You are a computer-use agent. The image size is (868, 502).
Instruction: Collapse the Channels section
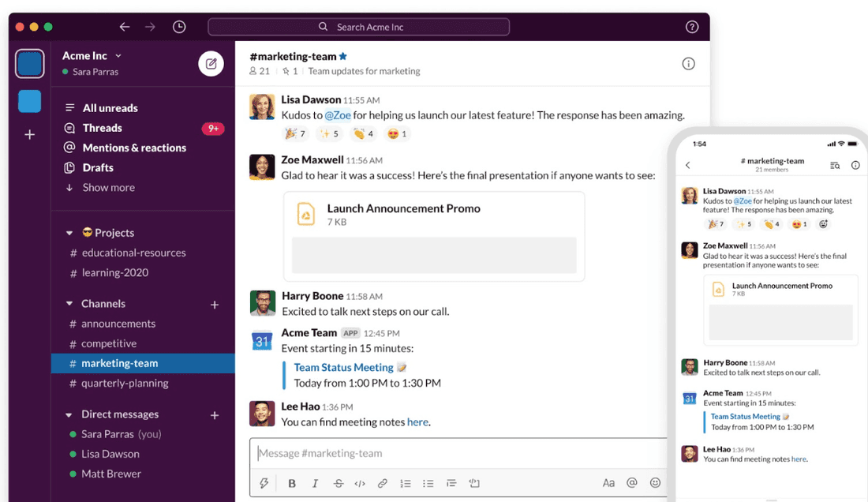tap(69, 304)
